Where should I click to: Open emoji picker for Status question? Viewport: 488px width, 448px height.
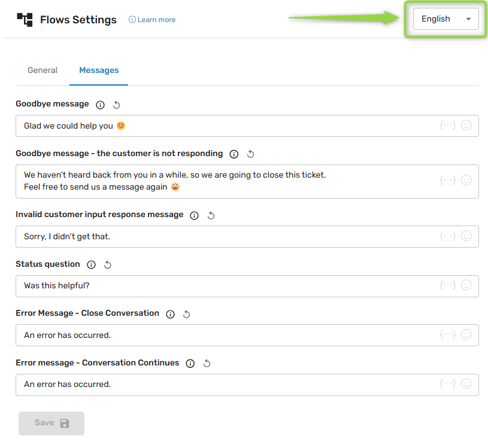[x=466, y=285]
